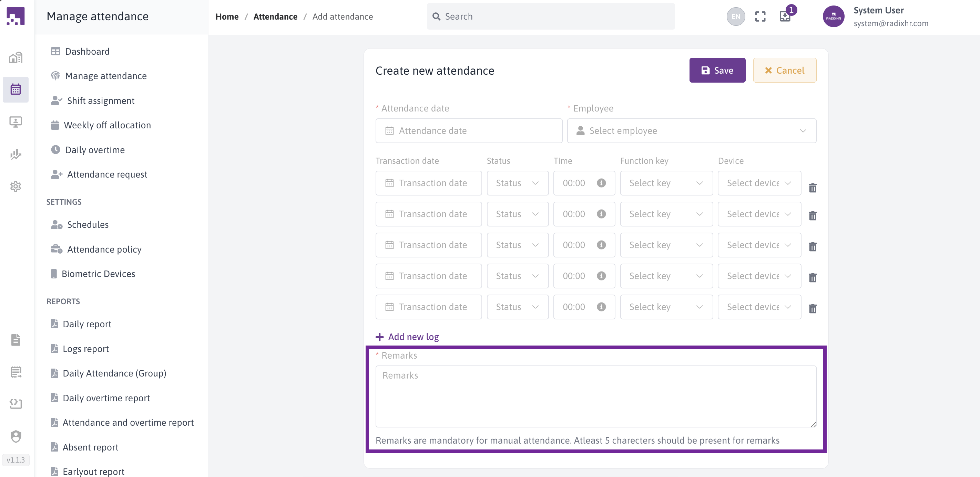Click info icon beside first Time field

[601, 183]
